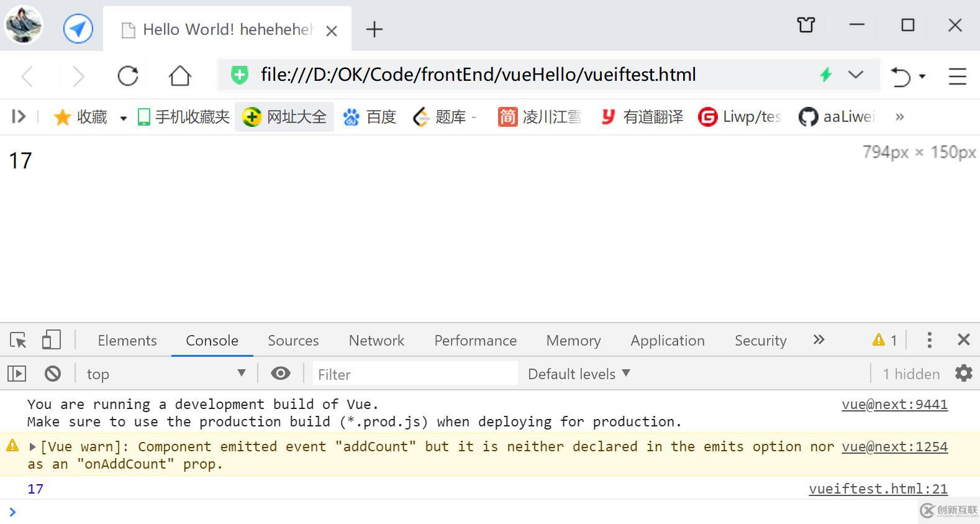The image size is (980, 524).
Task: Click the undo closed-tab arrow icon
Action: (x=901, y=76)
